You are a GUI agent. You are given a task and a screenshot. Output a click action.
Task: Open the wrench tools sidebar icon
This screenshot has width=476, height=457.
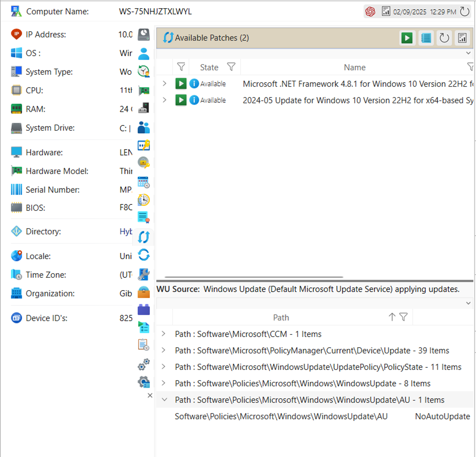click(x=144, y=274)
